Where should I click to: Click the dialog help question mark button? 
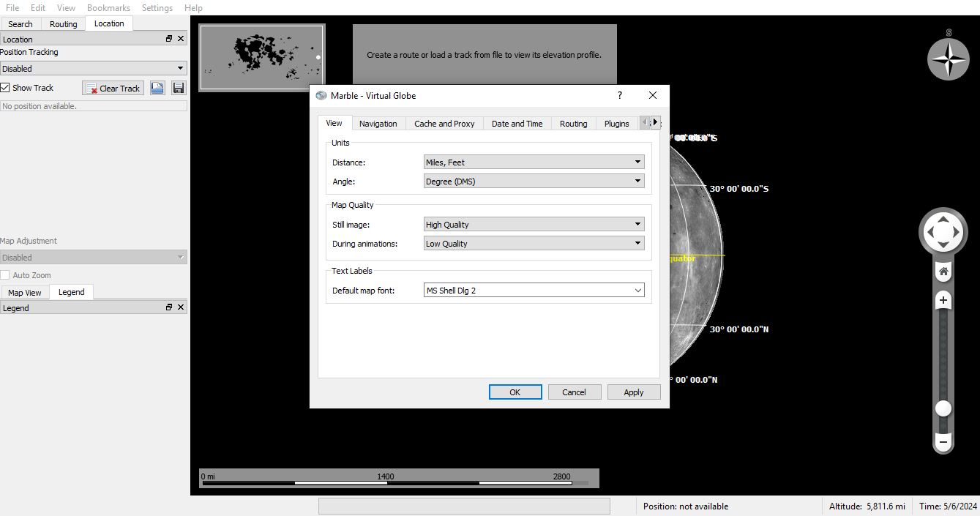pyautogui.click(x=620, y=95)
